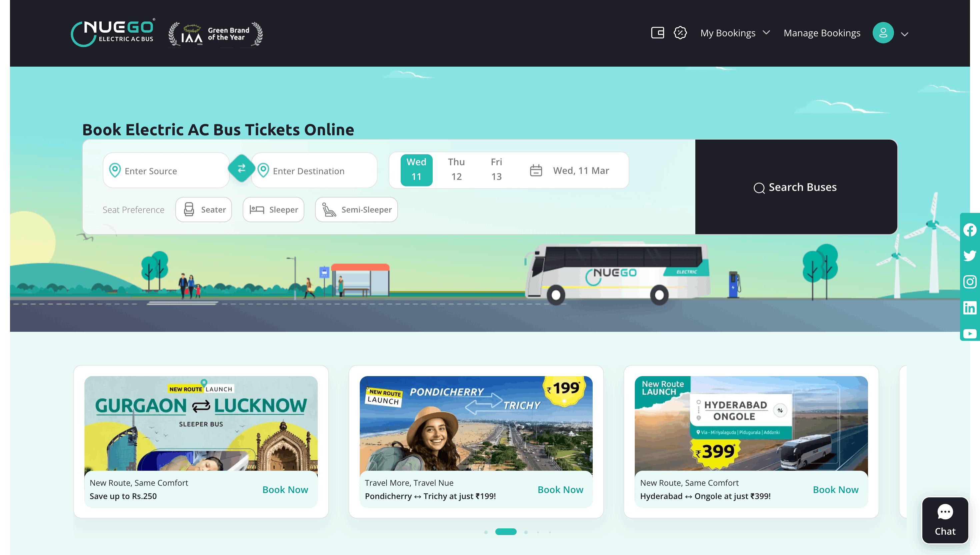This screenshot has height=555, width=980.
Task: Visit NueGo Instagram page
Action: (969, 282)
